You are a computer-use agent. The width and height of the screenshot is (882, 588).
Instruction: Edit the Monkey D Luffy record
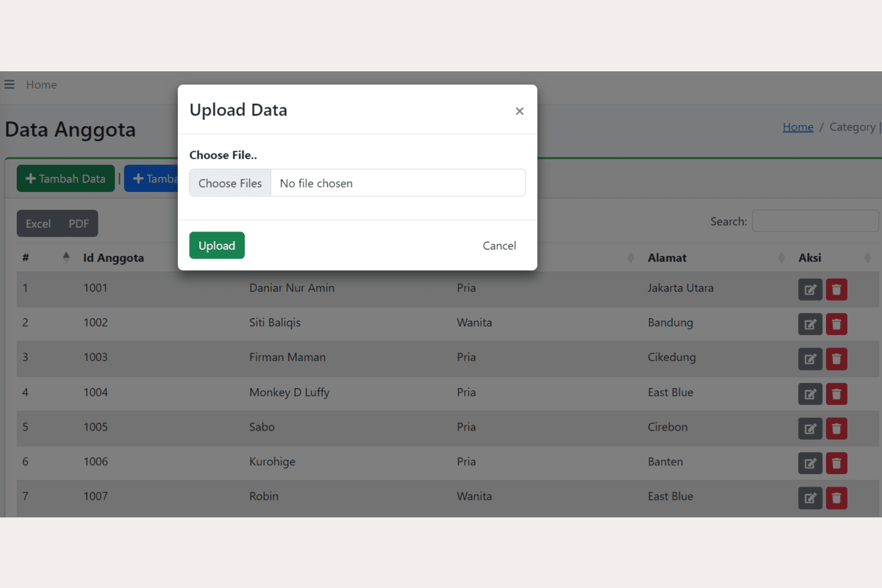[810, 394]
